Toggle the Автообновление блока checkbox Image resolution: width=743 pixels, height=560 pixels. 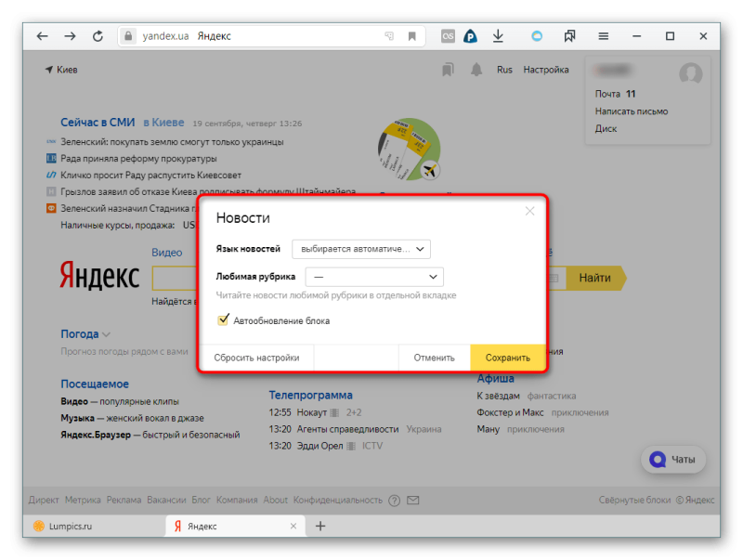coord(223,320)
